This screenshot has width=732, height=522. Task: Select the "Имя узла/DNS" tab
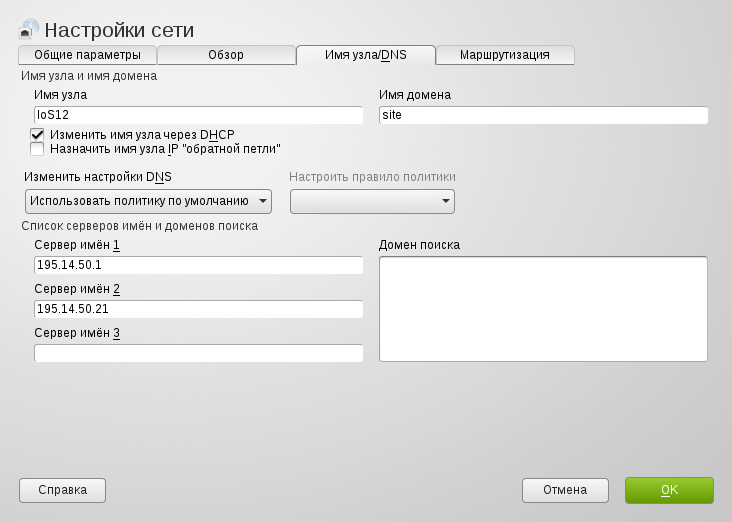click(x=365, y=55)
